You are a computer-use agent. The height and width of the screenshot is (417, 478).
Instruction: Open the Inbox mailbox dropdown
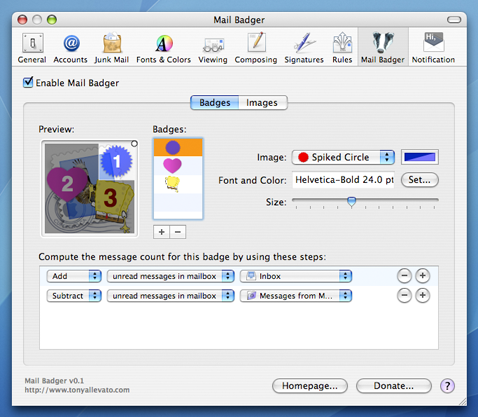point(296,276)
